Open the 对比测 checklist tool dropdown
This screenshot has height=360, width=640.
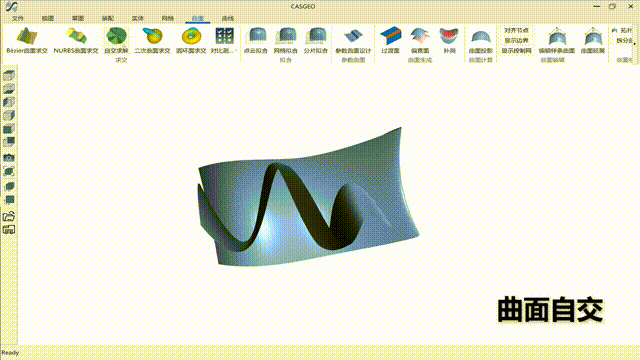pos(224,40)
